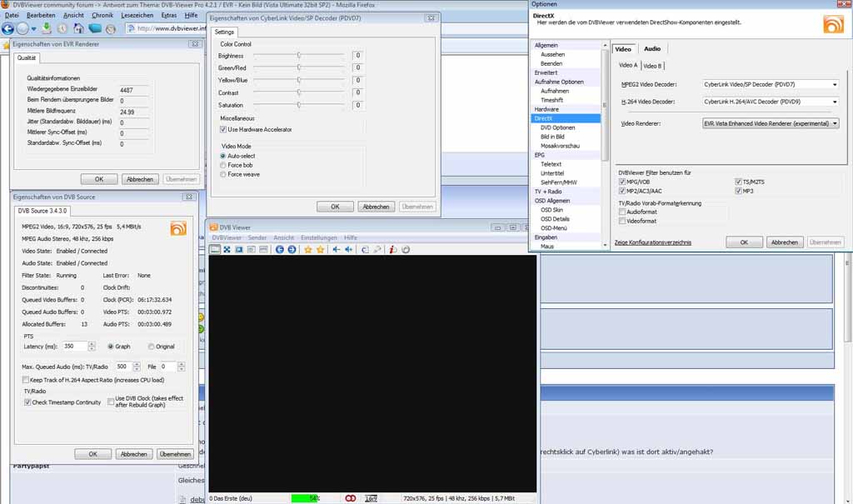Click the red info icon in DVB Viewer toolbar
The image size is (853, 504).
pyautogui.click(x=393, y=249)
